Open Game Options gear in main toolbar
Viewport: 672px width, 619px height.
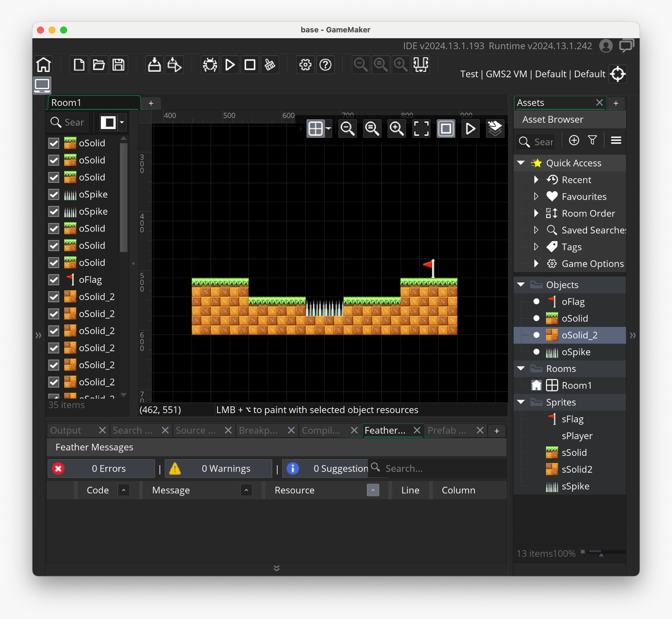pyautogui.click(x=305, y=65)
